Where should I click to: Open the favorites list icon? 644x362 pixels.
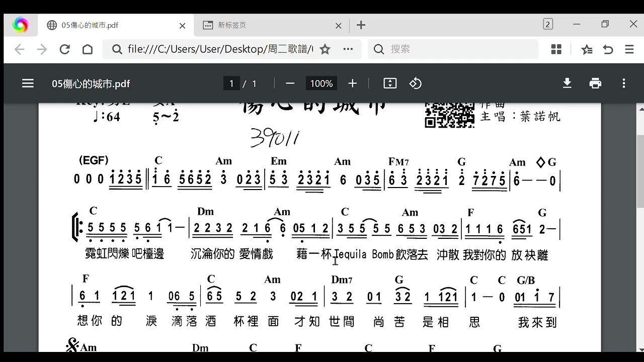coord(587,49)
